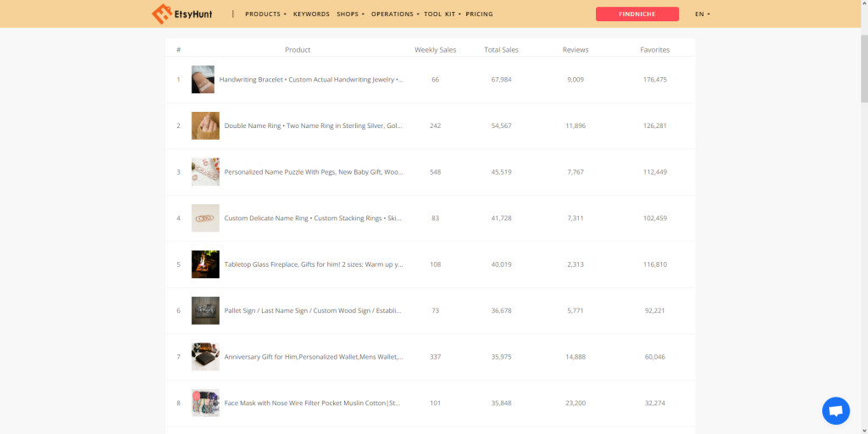Change language with EN selector

(702, 14)
